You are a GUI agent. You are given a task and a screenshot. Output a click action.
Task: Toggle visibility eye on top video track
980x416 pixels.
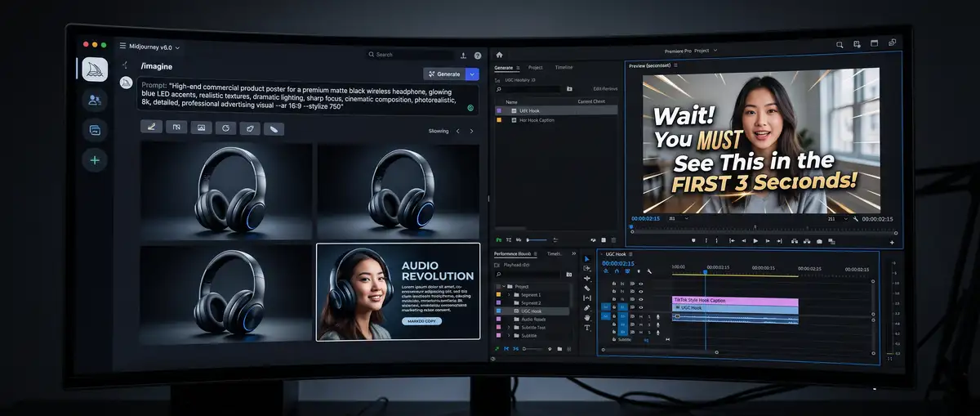click(641, 284)
